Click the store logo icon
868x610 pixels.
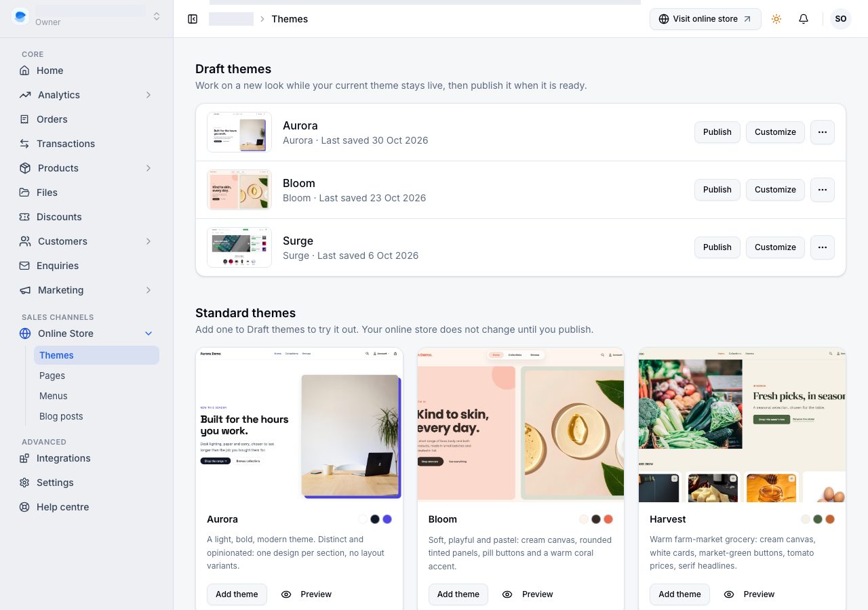[20, 16]
